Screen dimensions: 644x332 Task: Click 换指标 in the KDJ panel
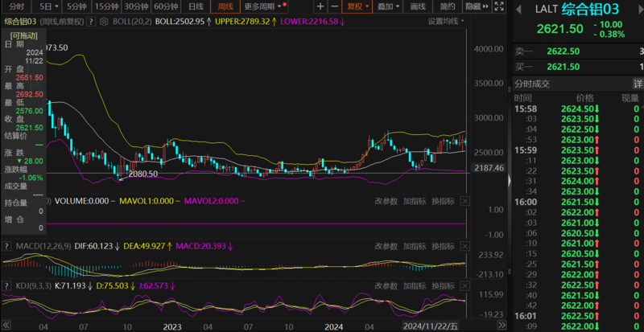[x=443, y=285]
